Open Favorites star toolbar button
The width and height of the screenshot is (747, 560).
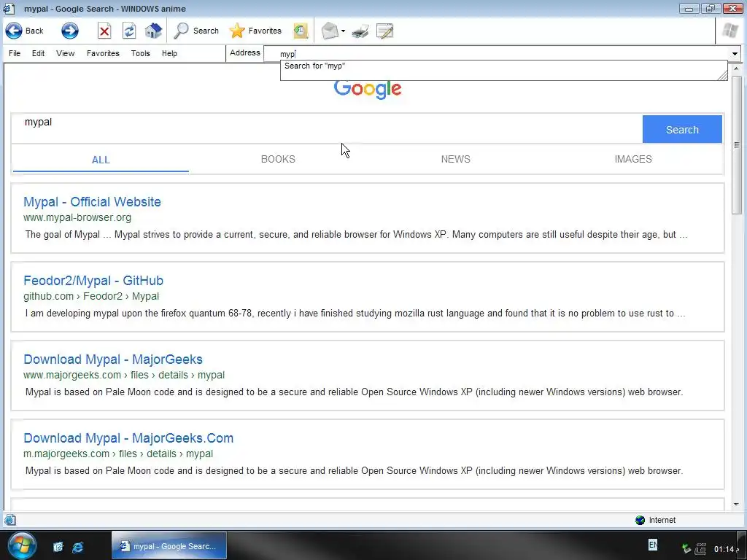coord(255,31)
